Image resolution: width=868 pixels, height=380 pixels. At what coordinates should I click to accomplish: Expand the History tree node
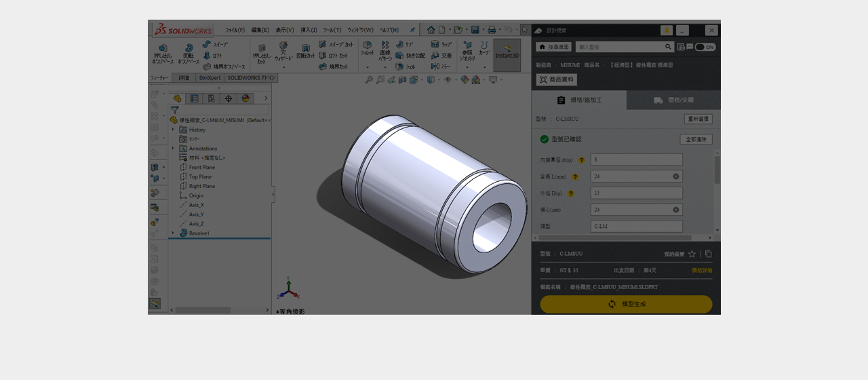point(173,130)
